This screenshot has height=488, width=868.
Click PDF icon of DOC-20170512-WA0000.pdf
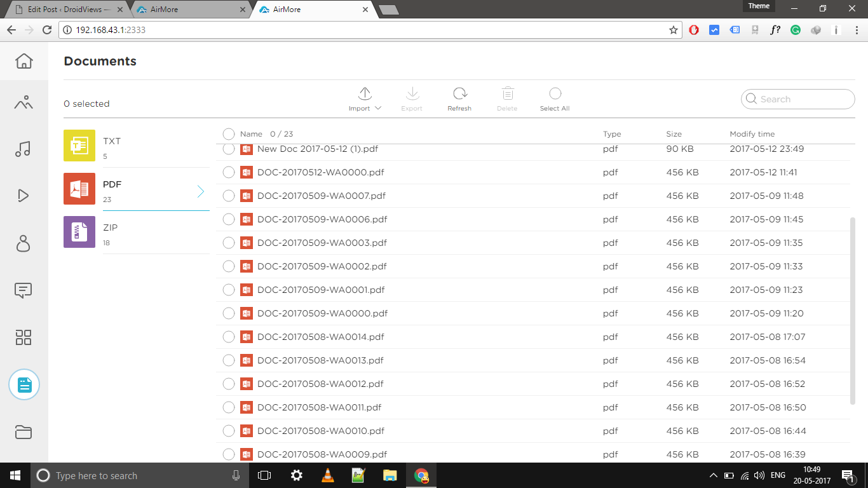point(247,172)
